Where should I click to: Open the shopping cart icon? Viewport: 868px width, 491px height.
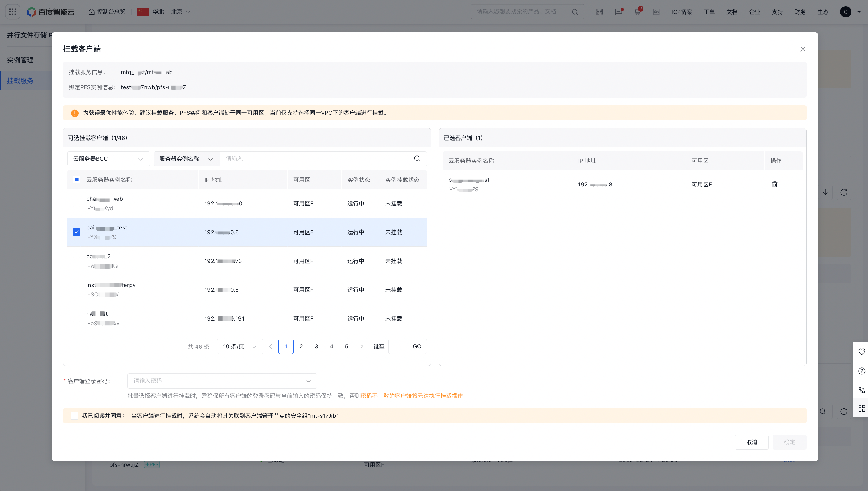click(638, 12)
